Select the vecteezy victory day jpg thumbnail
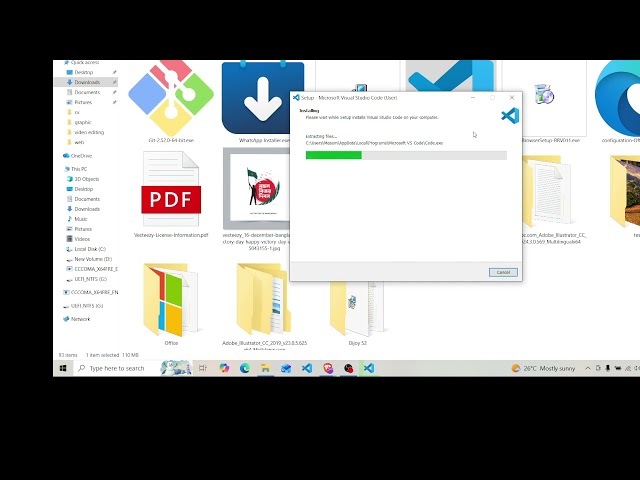The height and width of the screenshot is (480, 640). pyautogui.click(x=256, y=189)
